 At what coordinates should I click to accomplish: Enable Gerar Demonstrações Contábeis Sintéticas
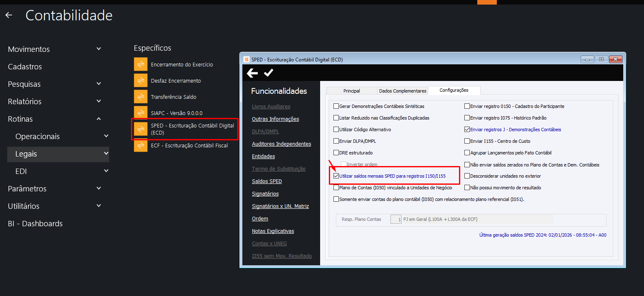[x=336, y=106]
